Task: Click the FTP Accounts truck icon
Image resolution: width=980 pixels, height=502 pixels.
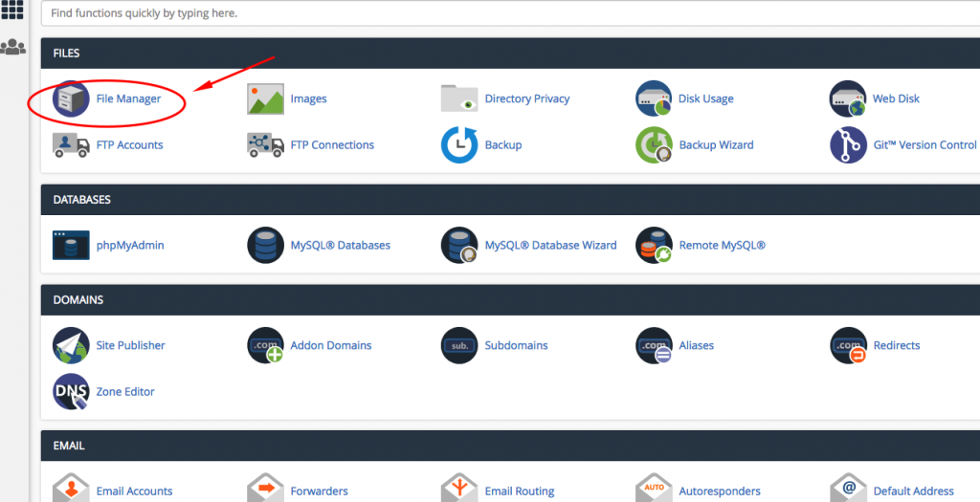Action: coord(71,144)
